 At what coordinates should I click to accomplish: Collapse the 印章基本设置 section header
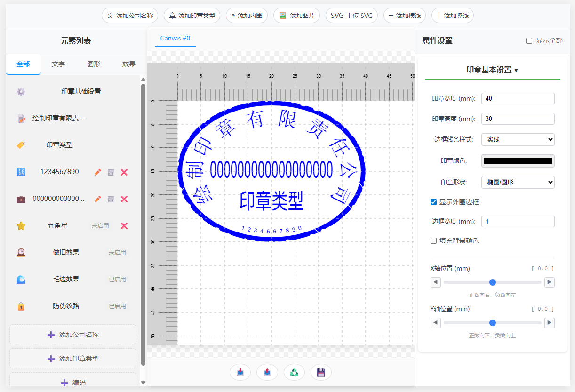[492, 70]
